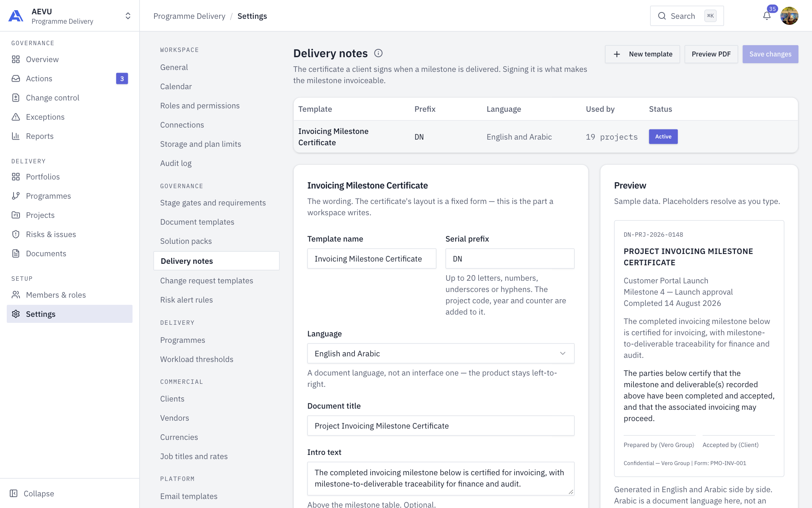Click the Programmes branch icon

pyautogui.click(x=16, y=196)
